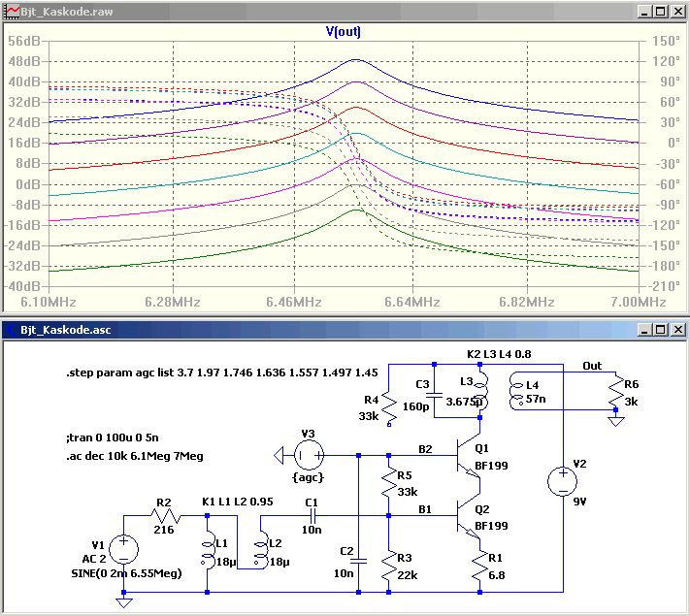Open the Bjt_Kaskode.asc window system icon
Image resolution: width=690 pixels, height=616 pixels.
click(12, 329)
